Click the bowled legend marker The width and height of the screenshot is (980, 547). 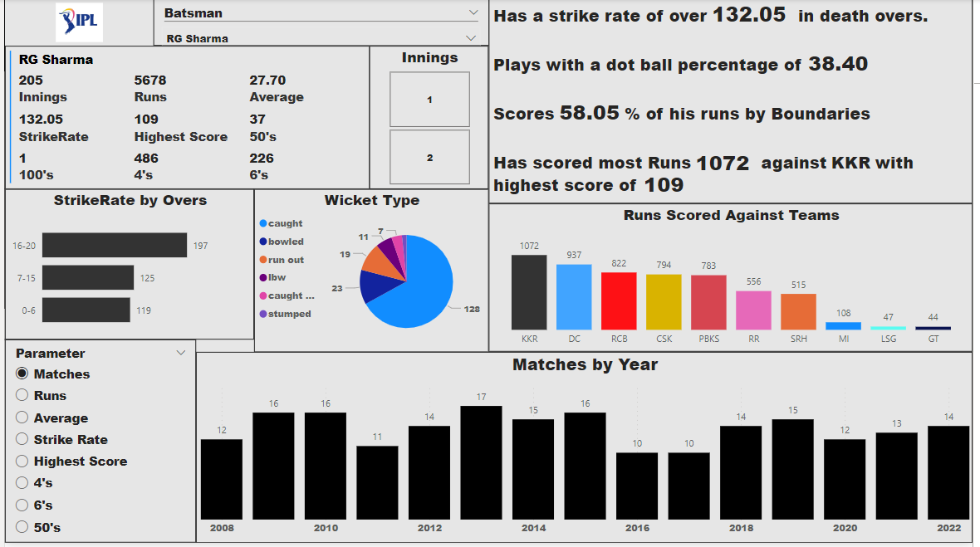pos(263,241)
